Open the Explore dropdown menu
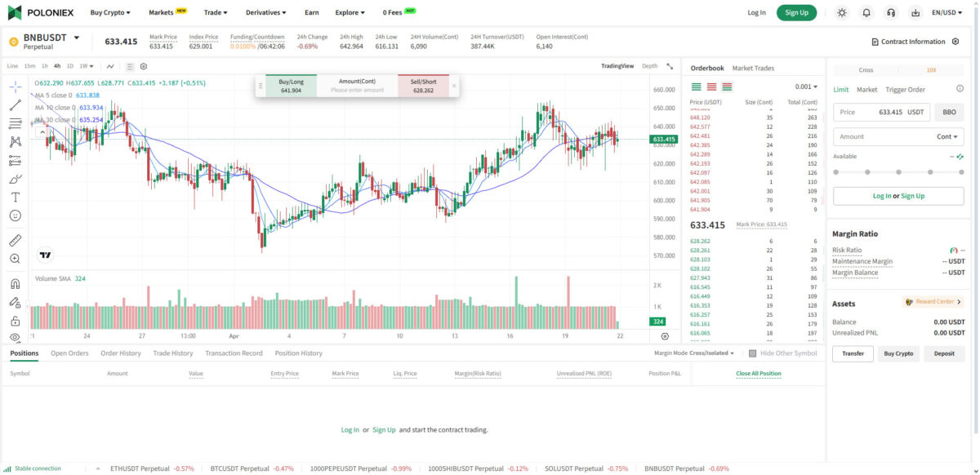This screenshot has height=475, width=980. tap(350, 13)
